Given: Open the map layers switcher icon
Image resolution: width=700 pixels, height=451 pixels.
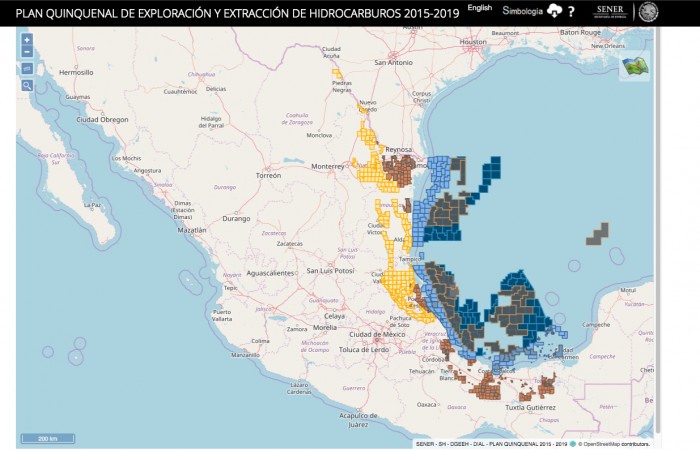Looking at the screenshot, I should (x=633, y=66).
